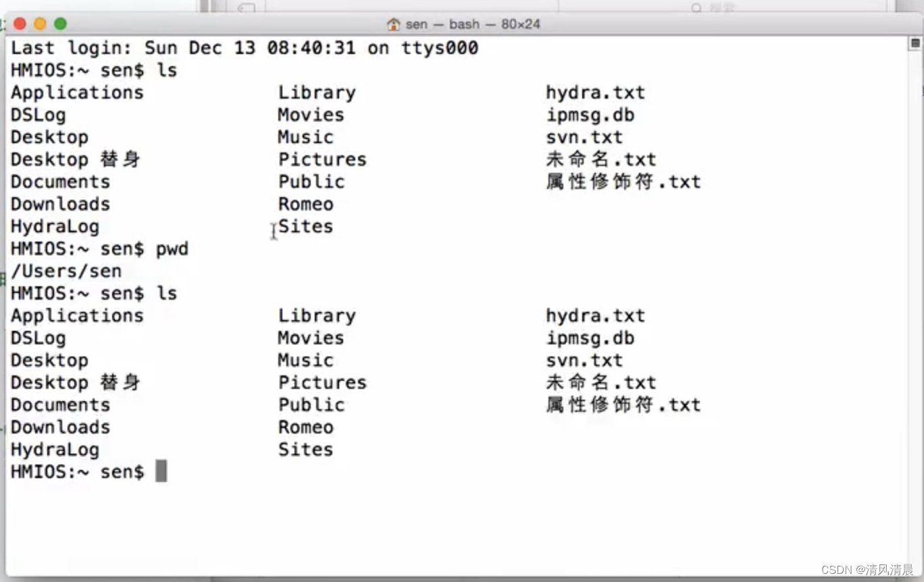Click "DSLog" in the ls listing after pwd
Screen dimensions: 924x582
coord(38,338)
